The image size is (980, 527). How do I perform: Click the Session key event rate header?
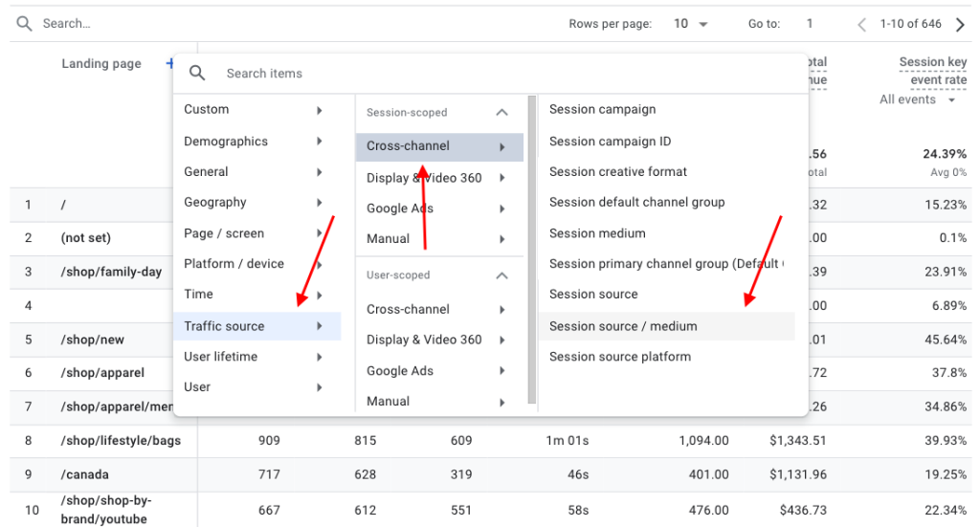(932, 71)
